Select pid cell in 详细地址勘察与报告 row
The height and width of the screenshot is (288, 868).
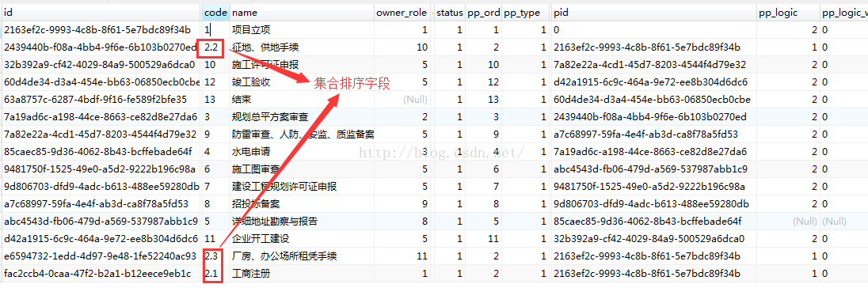pos(653,221)
